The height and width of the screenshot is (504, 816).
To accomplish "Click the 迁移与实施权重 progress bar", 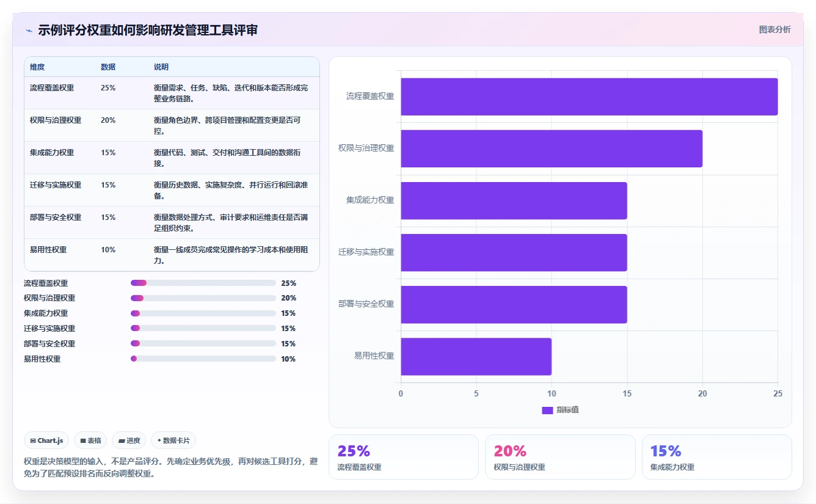I will click(203, 329).
